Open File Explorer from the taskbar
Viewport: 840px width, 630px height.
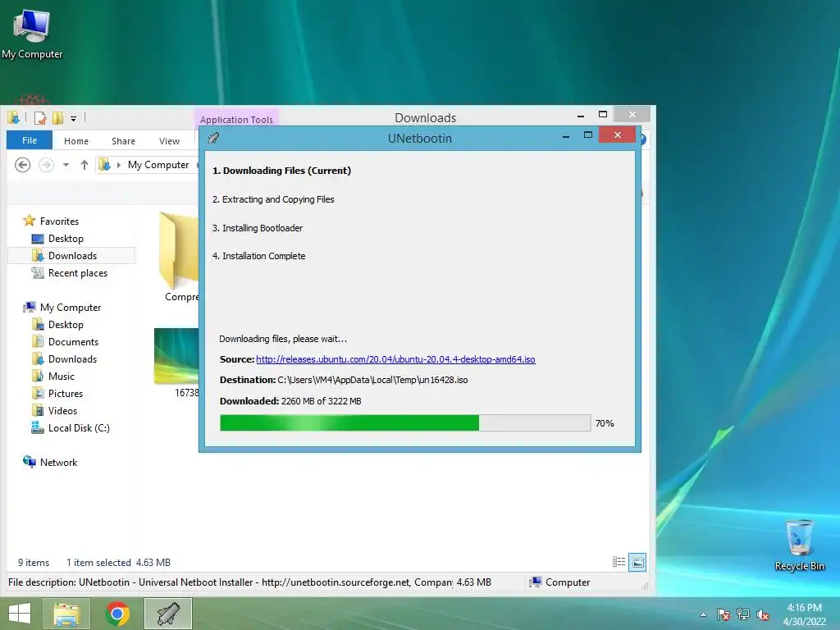(x=66, y=614)
